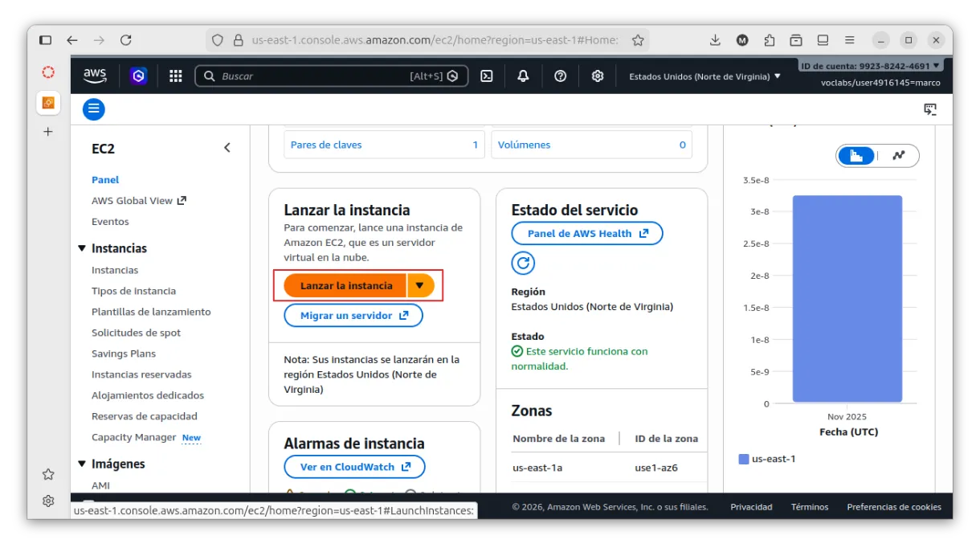The image size is (980, 548).
Task: Open Plantillas de lanzamiento in the sidebar
Action: pyautogui.click(x=151, y=312)
